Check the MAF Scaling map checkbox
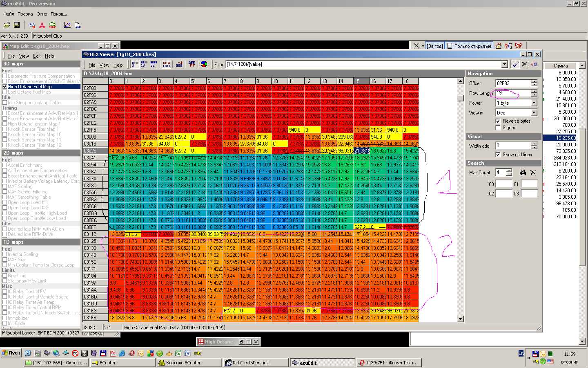 click(4, 186)
